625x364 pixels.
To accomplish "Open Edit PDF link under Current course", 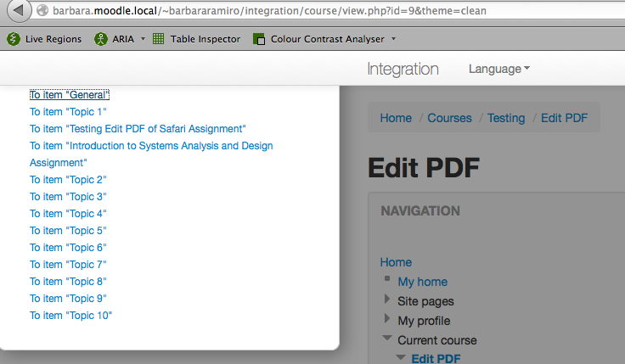I will (x=436, y=358).
